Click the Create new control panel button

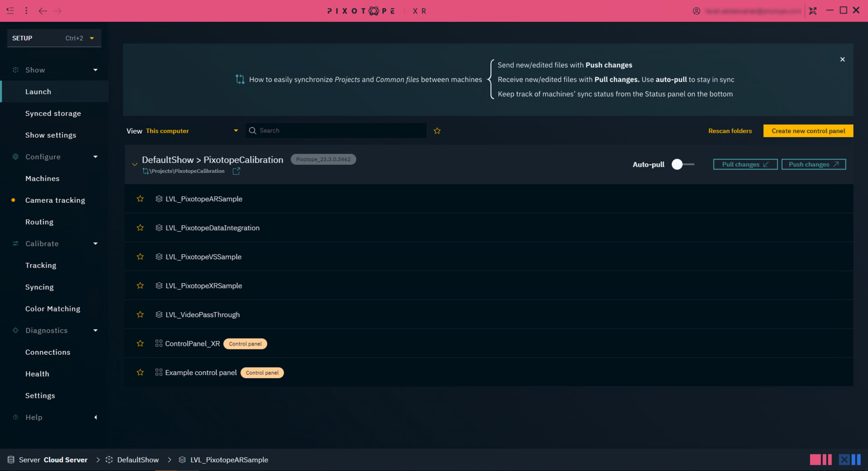[x=808, y=131]
